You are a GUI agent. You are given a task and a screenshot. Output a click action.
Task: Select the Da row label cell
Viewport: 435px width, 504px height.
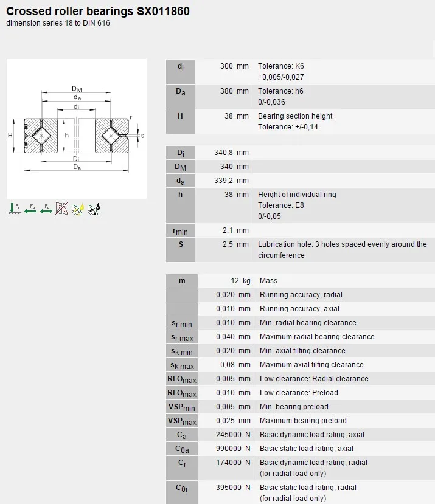click(180, 97)
